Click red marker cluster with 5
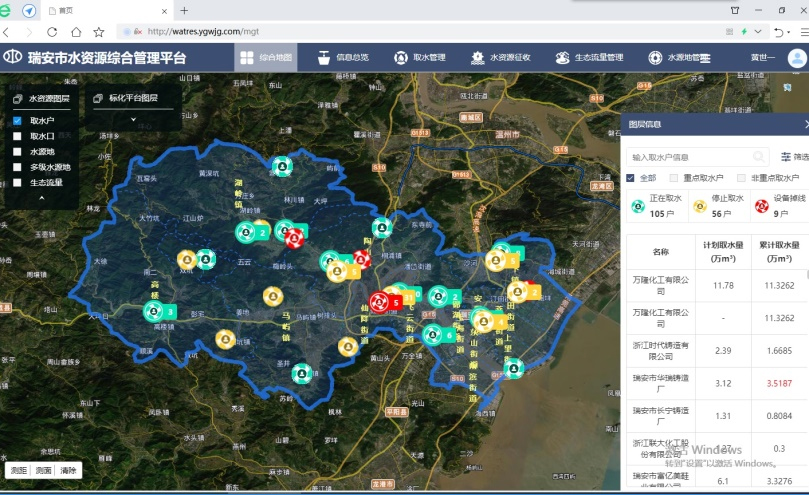The height and width of the screenshot is (495, 809). pos(385,302)
